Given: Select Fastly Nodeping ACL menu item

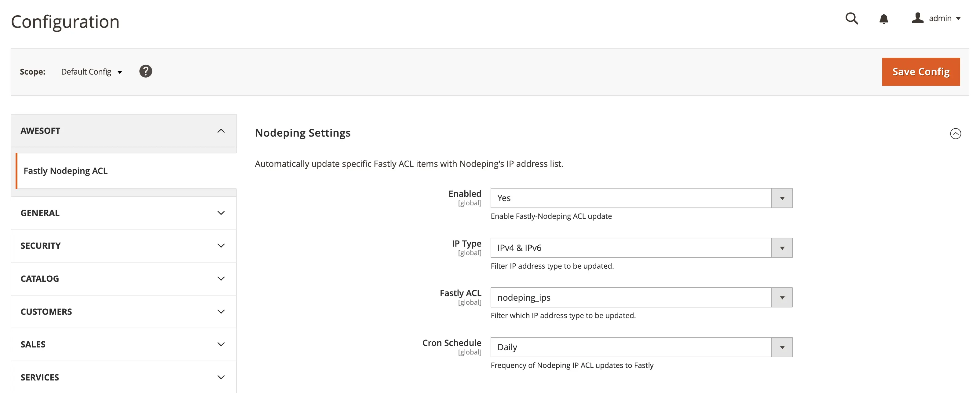Looking at the screenshot, I should tap(65, 171).
